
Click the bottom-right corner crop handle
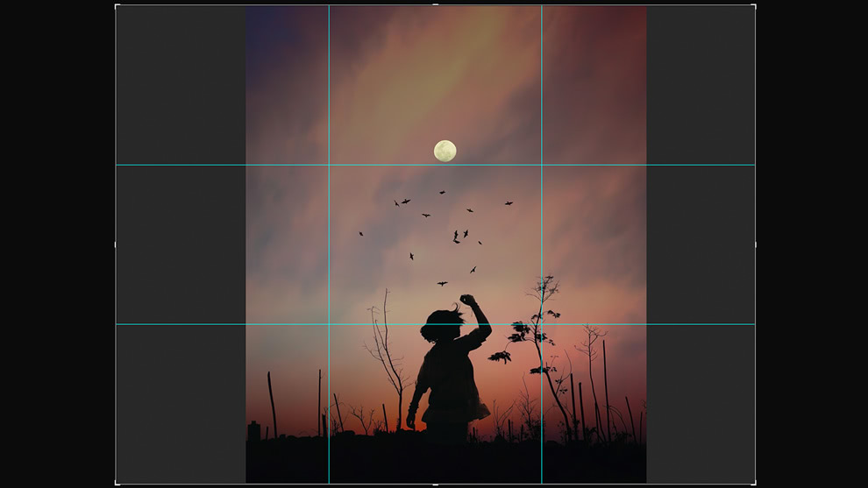754,483
